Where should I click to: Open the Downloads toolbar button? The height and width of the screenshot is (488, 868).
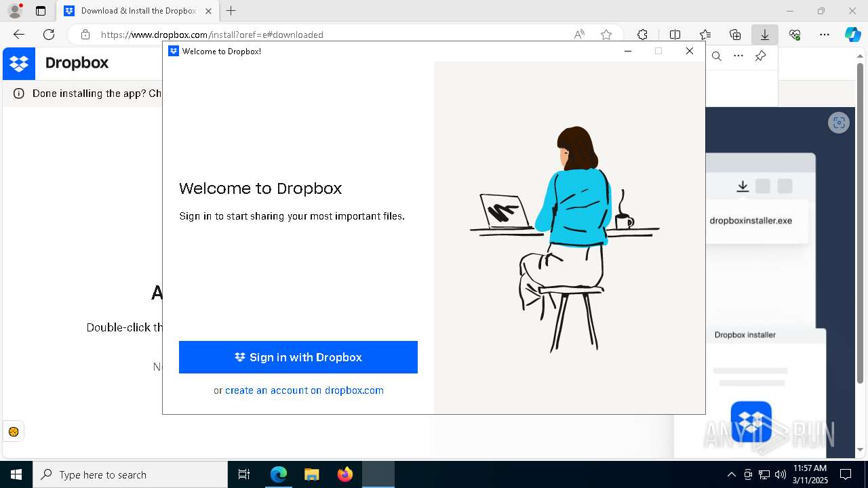coord(765,35)
